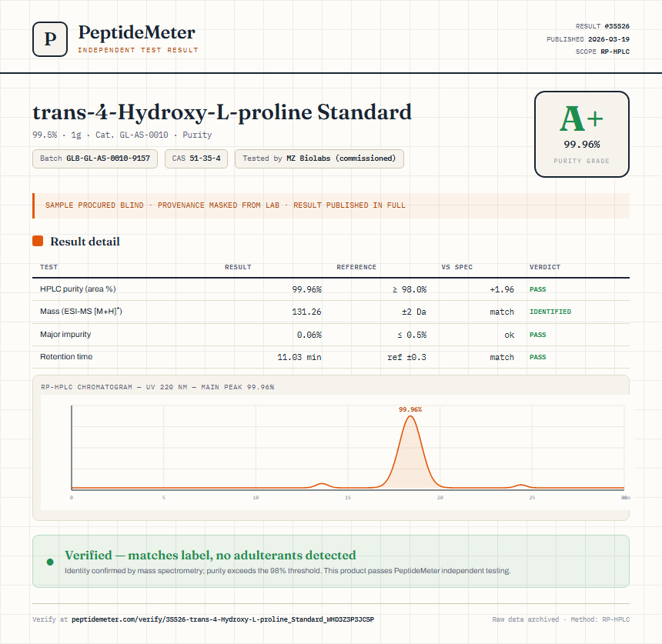Image resolution: width=662 pixels, height=644 pixels.
Task: Select the ref ±0.3 reference value
Action: pyautogui.click(x=406, y=357)
